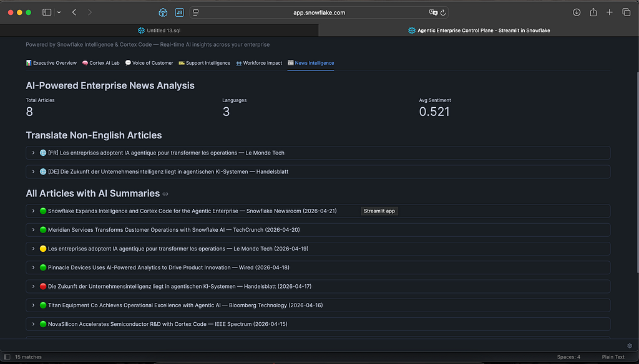Open Safari downloads

(577, 12)
